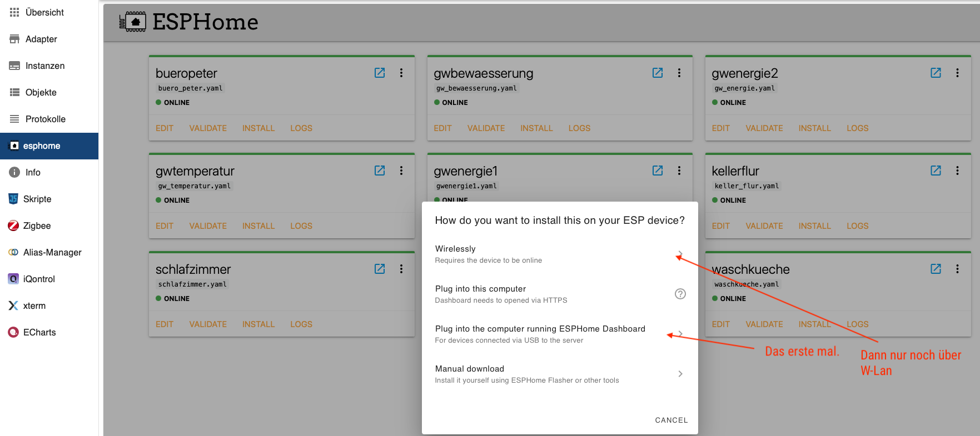Viewport: 980px width, 436px height.
Task: Open Objekte in the sidebar
Action: click(49, 92)
